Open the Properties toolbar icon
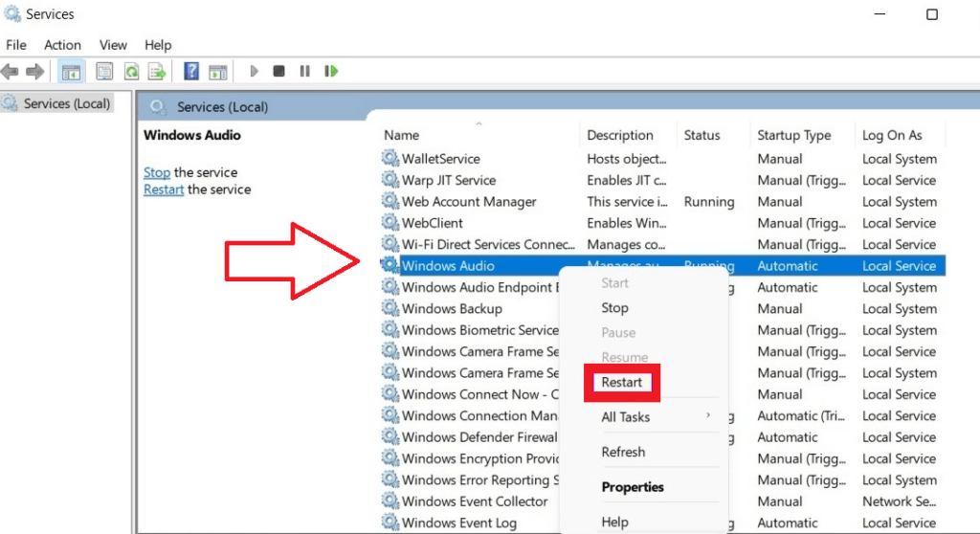This screenshot has width=980, height=534. point(104,71)
